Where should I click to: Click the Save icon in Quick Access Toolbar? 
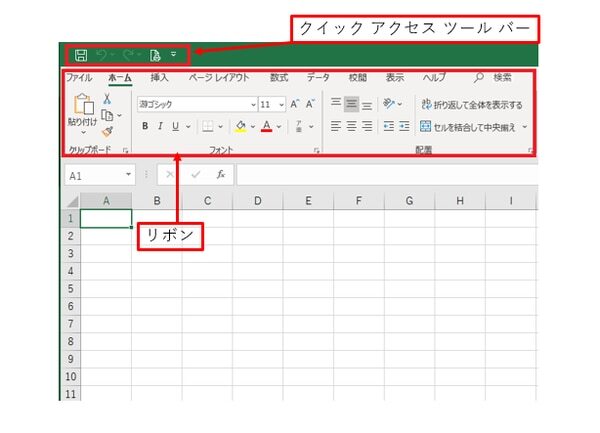point(81,54)
